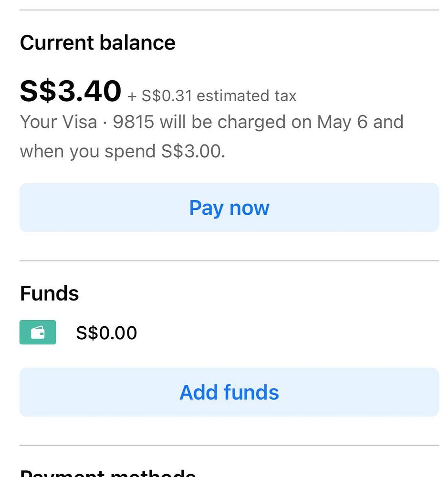Click the divider above Payment methods
Image resolution: width=448 pixels, height=477 pixels.
point(229,446)
